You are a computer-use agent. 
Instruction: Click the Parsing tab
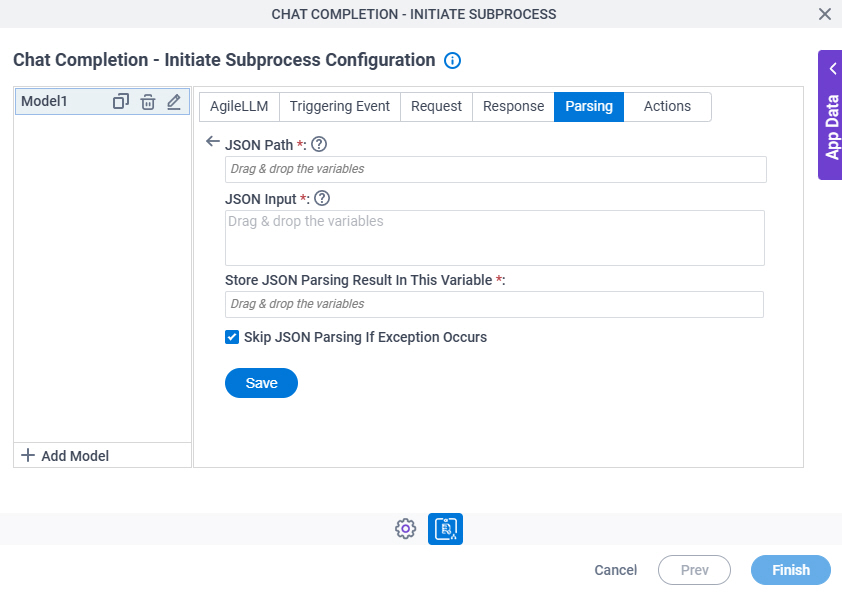click(x=589, y=106)
